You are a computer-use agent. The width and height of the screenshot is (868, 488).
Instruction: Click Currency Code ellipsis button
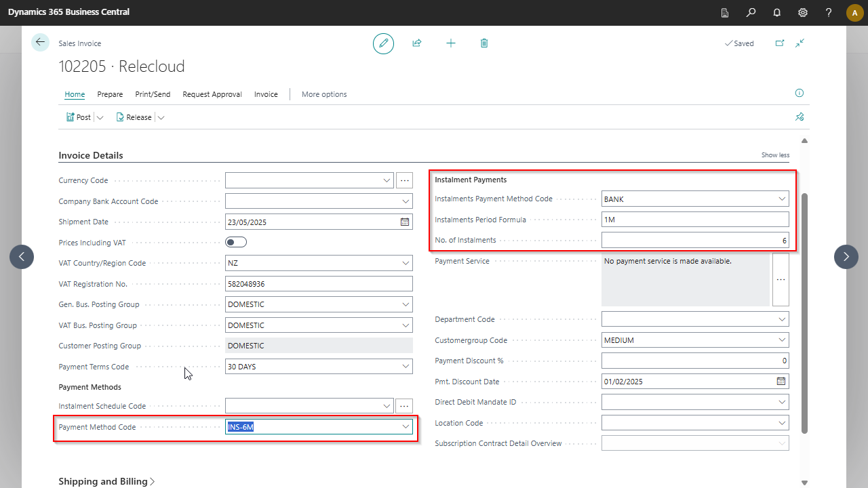click(405, 180)
